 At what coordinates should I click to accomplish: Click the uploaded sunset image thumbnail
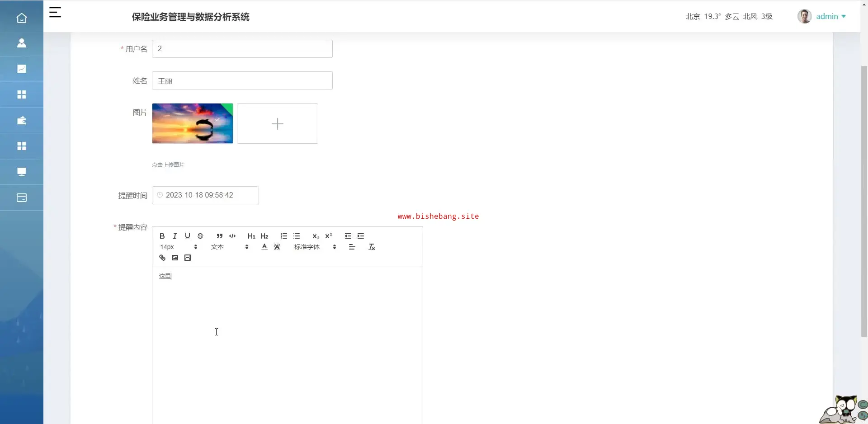click(193, 123)
